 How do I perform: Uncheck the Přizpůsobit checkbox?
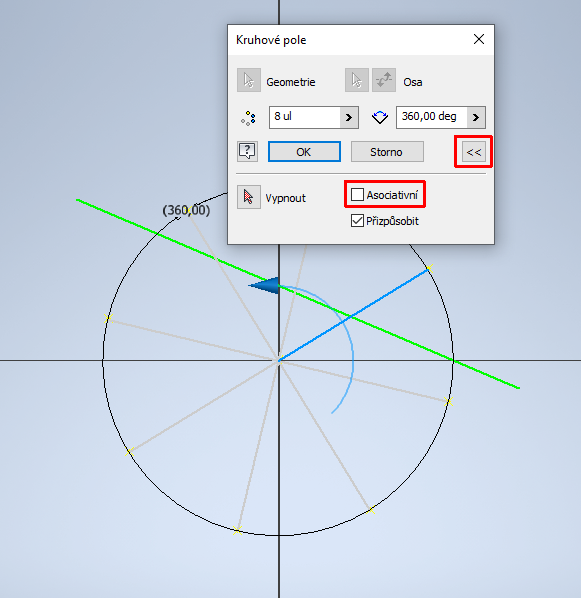click(357, 220)
